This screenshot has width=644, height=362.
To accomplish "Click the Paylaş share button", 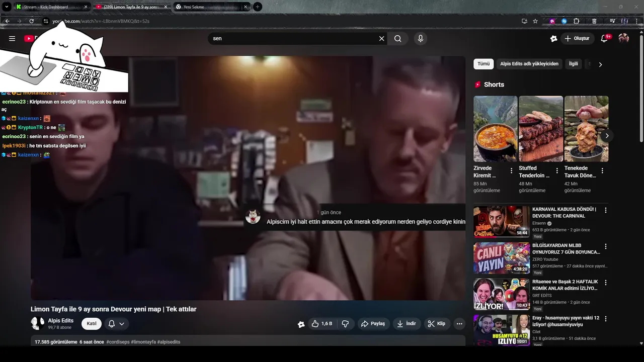I will pyautogui.click(x=373, y=324).
